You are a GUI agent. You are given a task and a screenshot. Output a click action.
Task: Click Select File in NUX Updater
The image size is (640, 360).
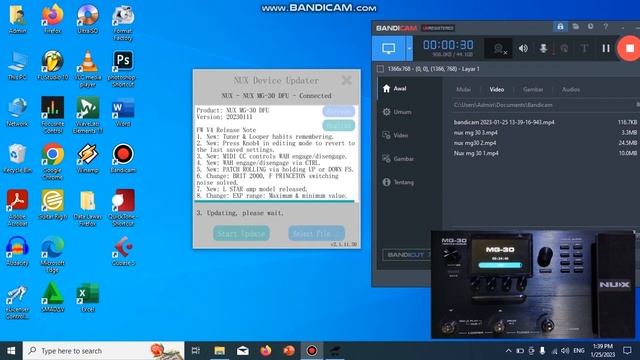[x=316, y=233]
